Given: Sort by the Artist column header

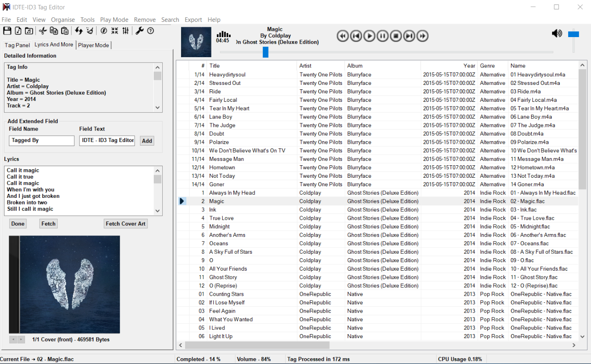Looking at the screenshot, I should (321, 66).
